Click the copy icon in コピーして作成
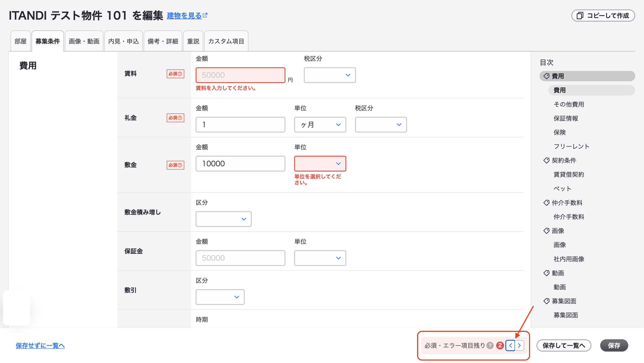This screenshot has width=644, height=363. coord(580,16)
